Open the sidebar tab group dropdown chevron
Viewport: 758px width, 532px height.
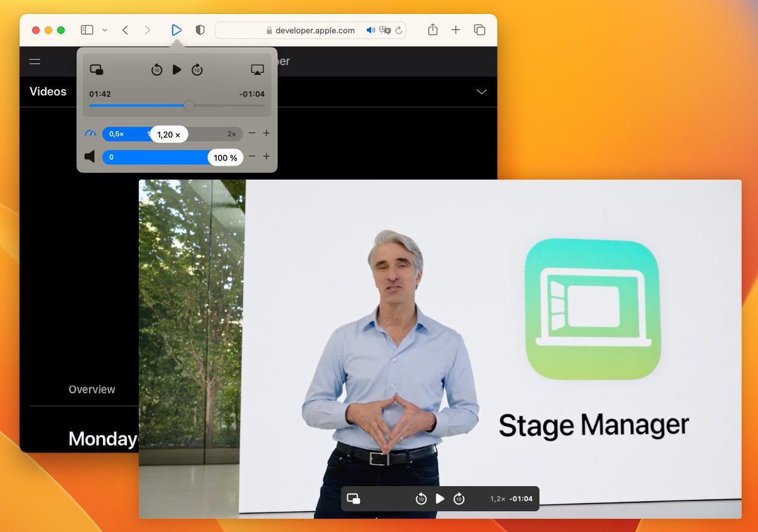105,30
